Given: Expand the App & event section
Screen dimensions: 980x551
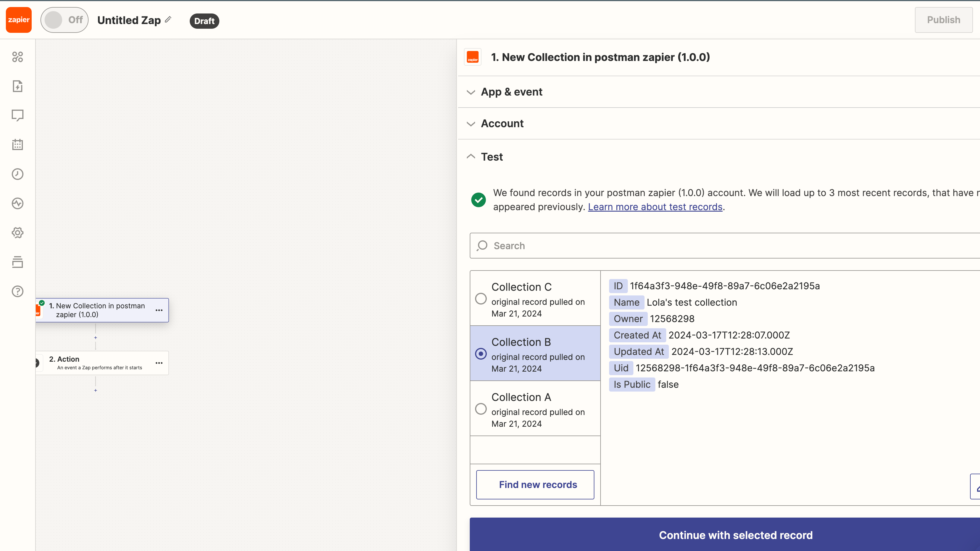Looking at the screenshot, I should pyautogui.click(x=511, y=92).
